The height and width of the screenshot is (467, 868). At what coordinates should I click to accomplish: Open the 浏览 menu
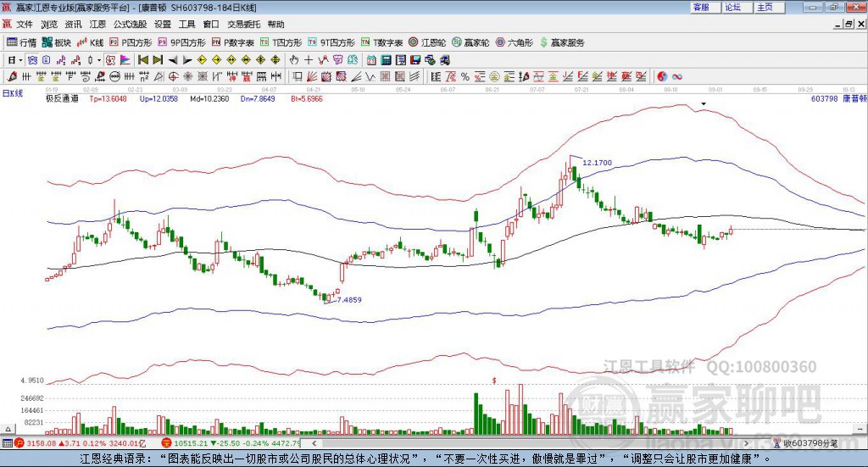(49, 25)
